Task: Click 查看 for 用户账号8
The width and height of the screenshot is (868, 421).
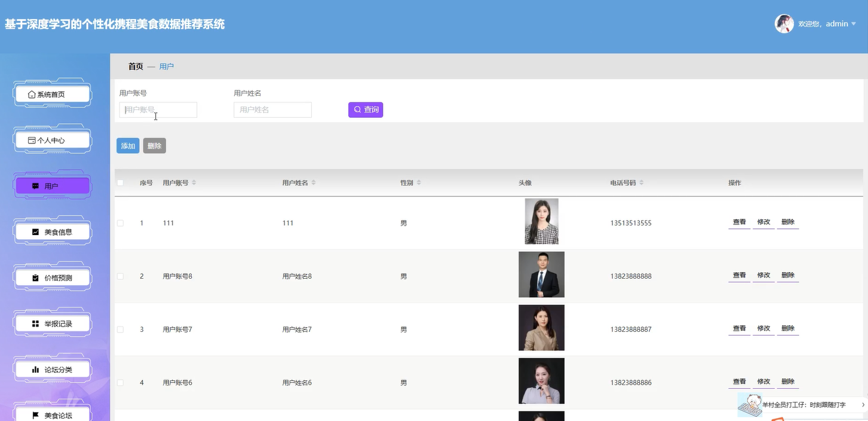Action: (740, 276)
